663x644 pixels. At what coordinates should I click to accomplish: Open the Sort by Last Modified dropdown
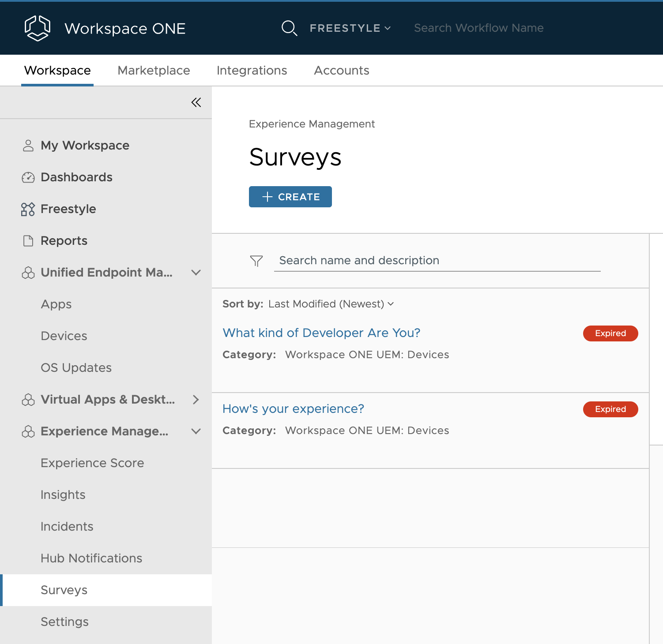tap(331, 304)
